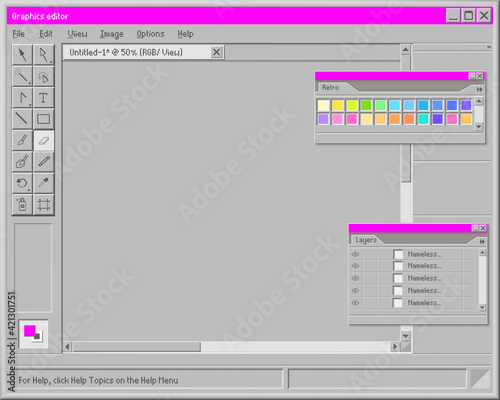The image size is (500, 400).
Task: Click the canvas horizontal scrollbar thumb
Action: 137,347
